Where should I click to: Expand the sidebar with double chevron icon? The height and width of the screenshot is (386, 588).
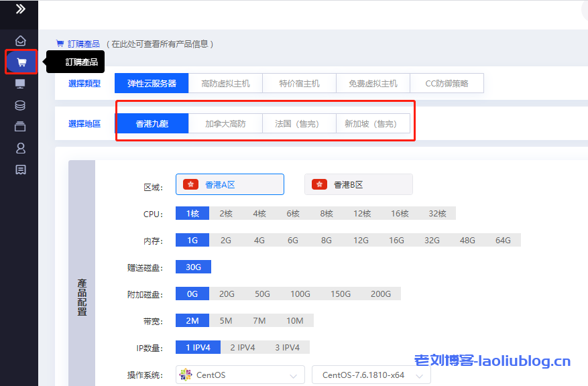[20, 9]
